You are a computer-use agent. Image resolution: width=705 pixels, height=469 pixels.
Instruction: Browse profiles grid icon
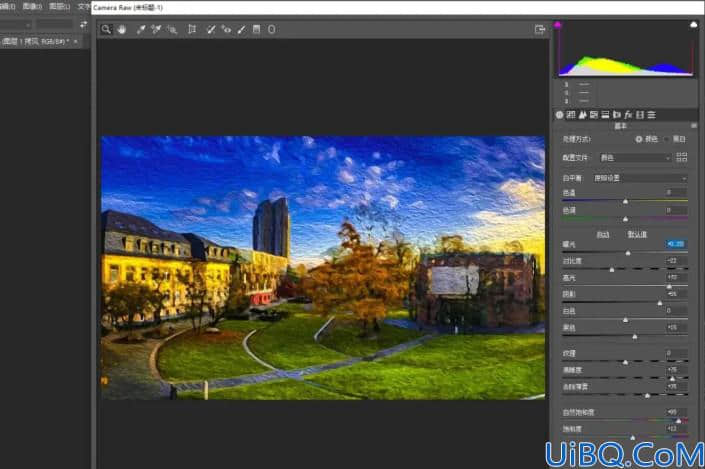click(682, 157)
